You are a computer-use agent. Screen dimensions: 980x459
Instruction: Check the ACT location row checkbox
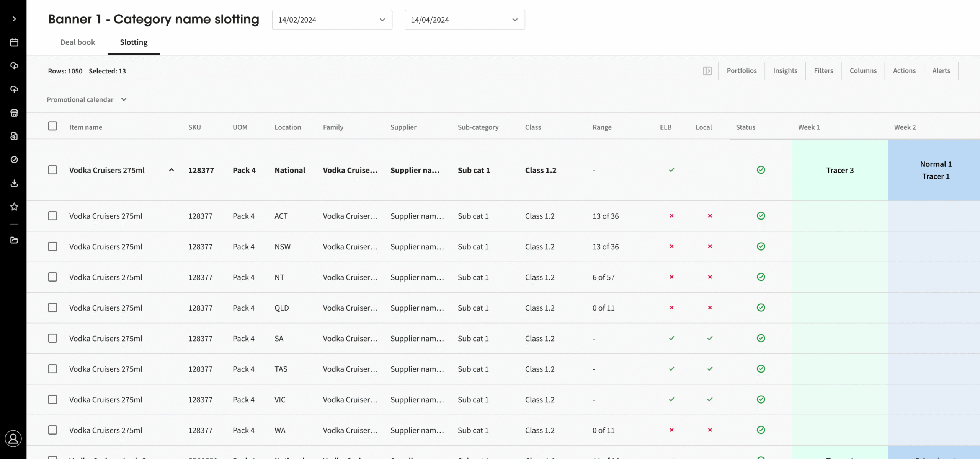(52, 216)
